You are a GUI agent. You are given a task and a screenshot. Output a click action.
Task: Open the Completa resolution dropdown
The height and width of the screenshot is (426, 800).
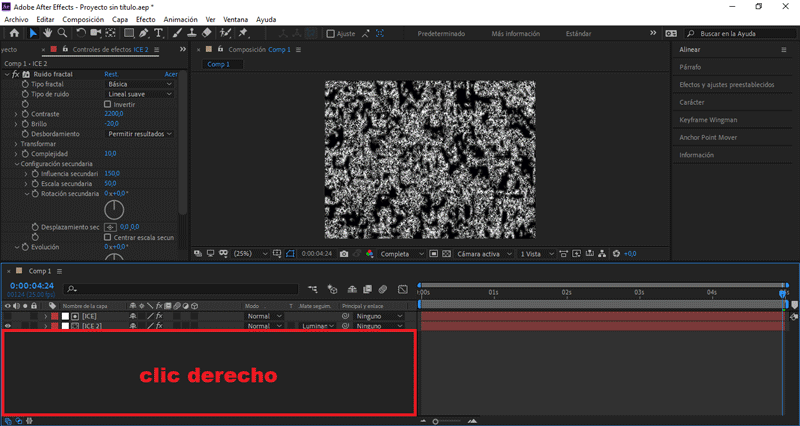(x=402, y=254)
